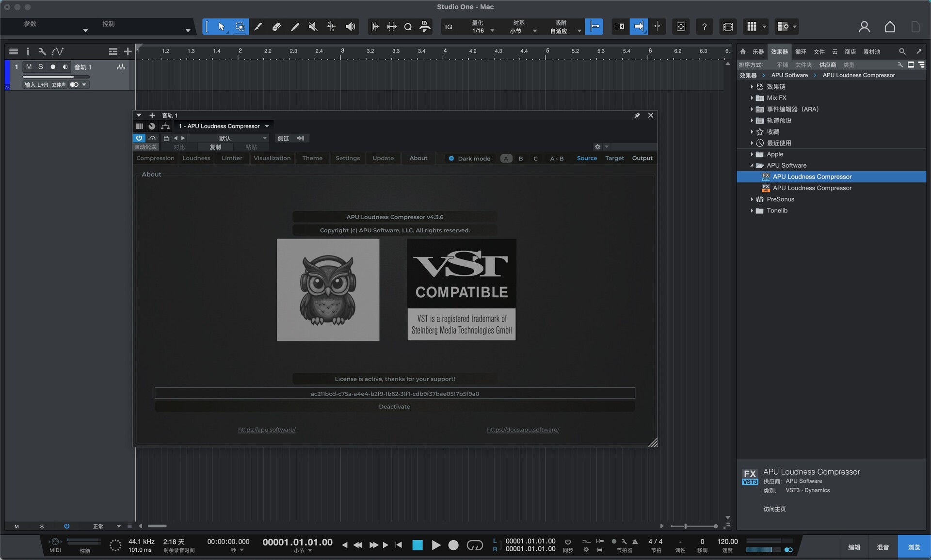This screenshot has width=931, height=560.
Task: Show automation curve icon above tracks
Action: click(x=58, y=51)
